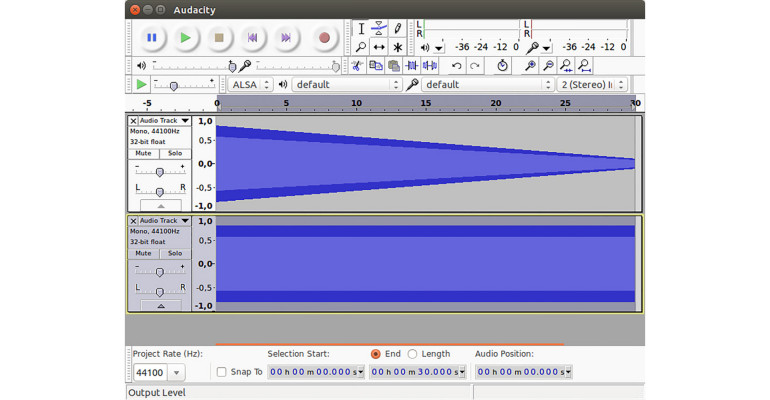Viewport: 770px width, 400px height.
Task: Select the Length radio button
Action: coord(412,354)
